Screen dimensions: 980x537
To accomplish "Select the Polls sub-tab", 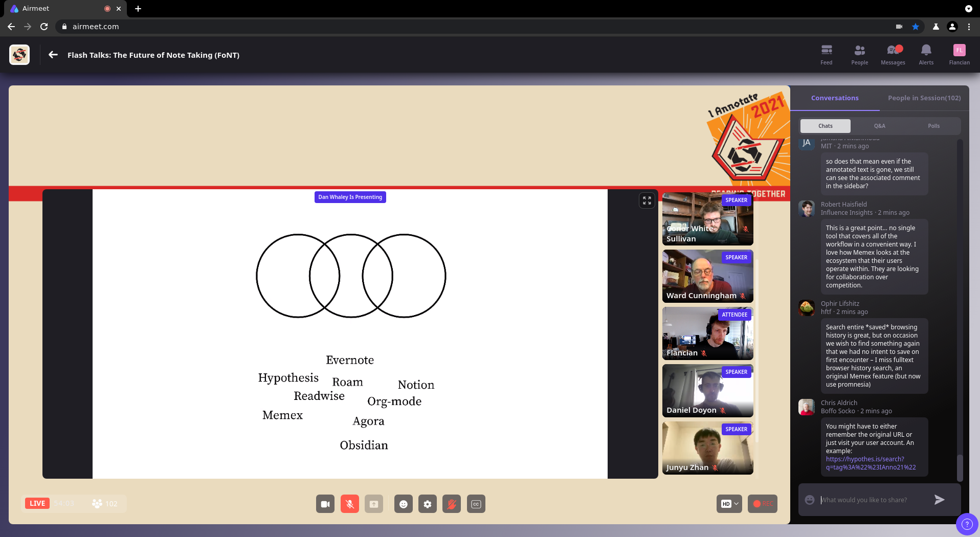I will (x=934, y=126).
